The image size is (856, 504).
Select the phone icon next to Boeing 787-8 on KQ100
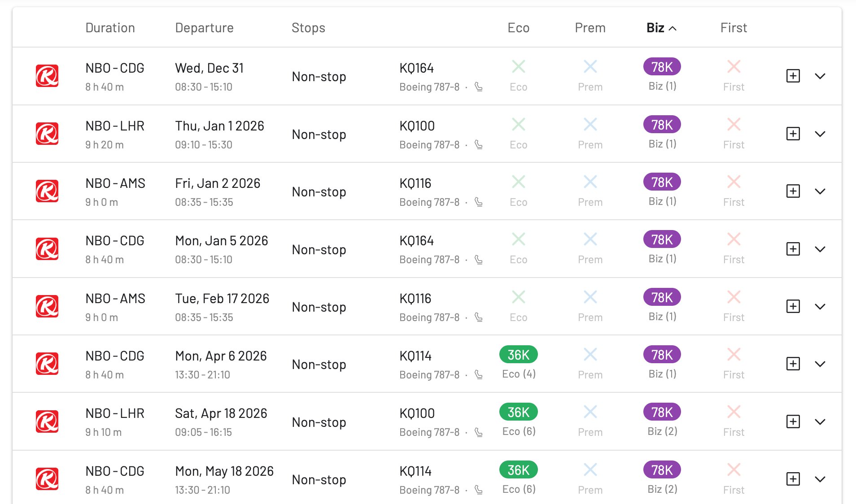point(479,145)
